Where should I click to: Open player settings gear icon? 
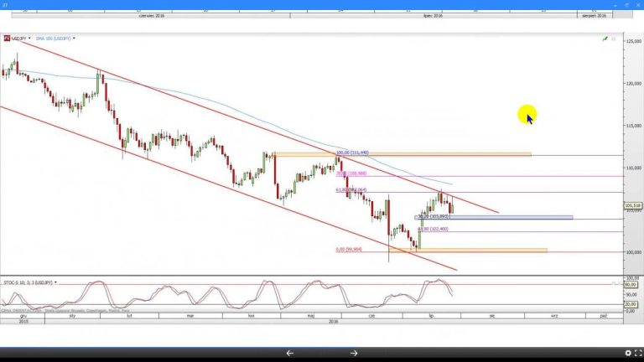[x=628, y=353]
